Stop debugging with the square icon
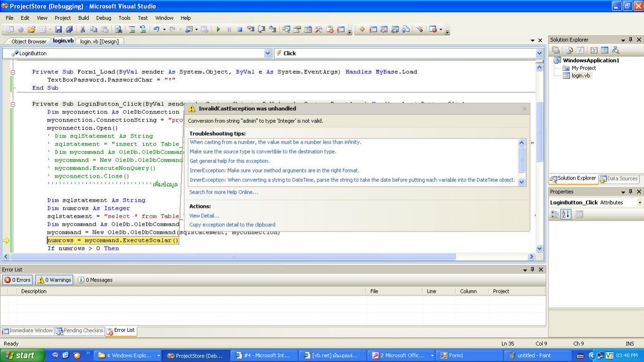 point(239,29)
